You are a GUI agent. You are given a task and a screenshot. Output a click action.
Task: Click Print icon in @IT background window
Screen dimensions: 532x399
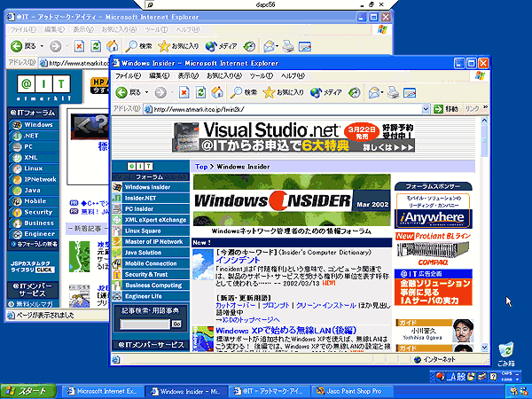tap(288, 46)
